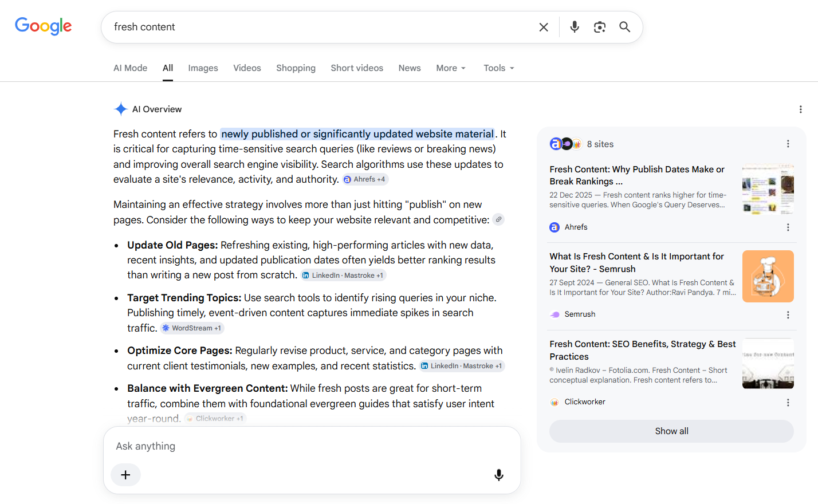The height and width of the screenshot is (504, 818).
Task: Start voice search with the top microphone icon
Action: coord(575,27)
